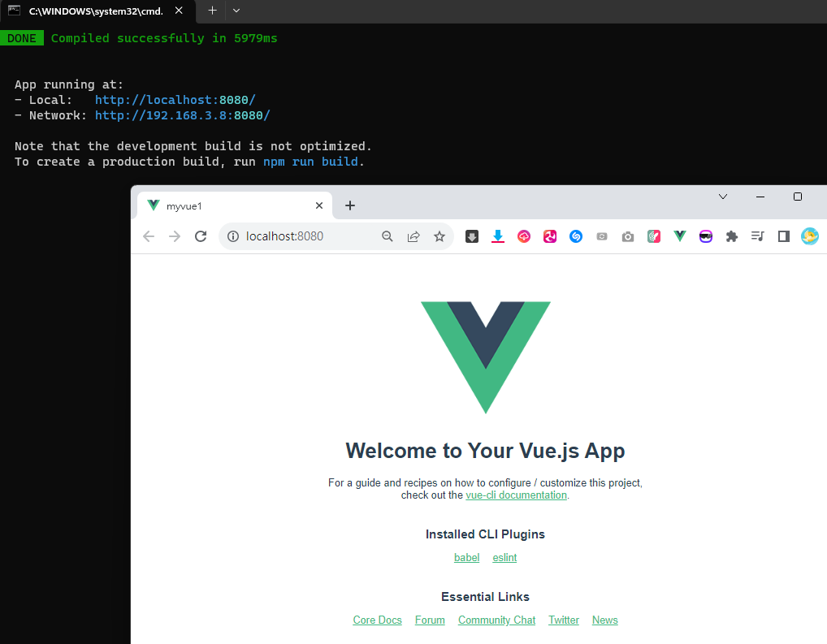Open the gray refresh-box extension icon
Viewport: 827px width, 644px height.
tap(602, 236)
